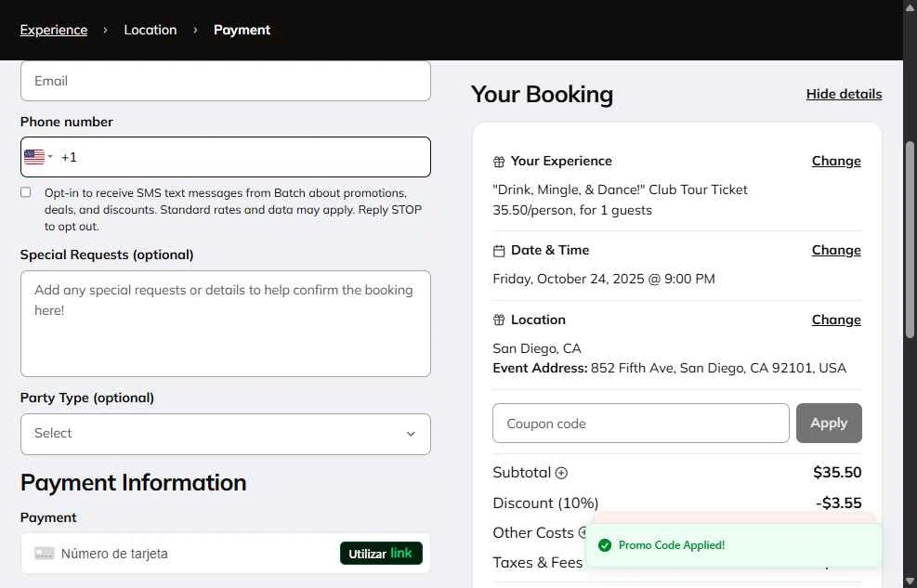Focus the phone number field
Image resolution: width=917 pixels, height=588 pixels.
click(226, 157)
